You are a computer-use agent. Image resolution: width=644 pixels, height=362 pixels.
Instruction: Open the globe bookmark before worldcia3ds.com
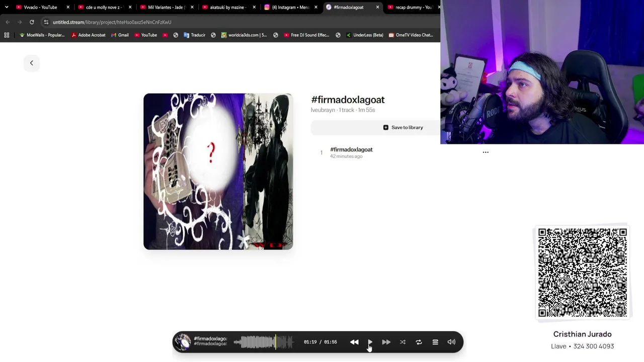click(x=213, y=35)
